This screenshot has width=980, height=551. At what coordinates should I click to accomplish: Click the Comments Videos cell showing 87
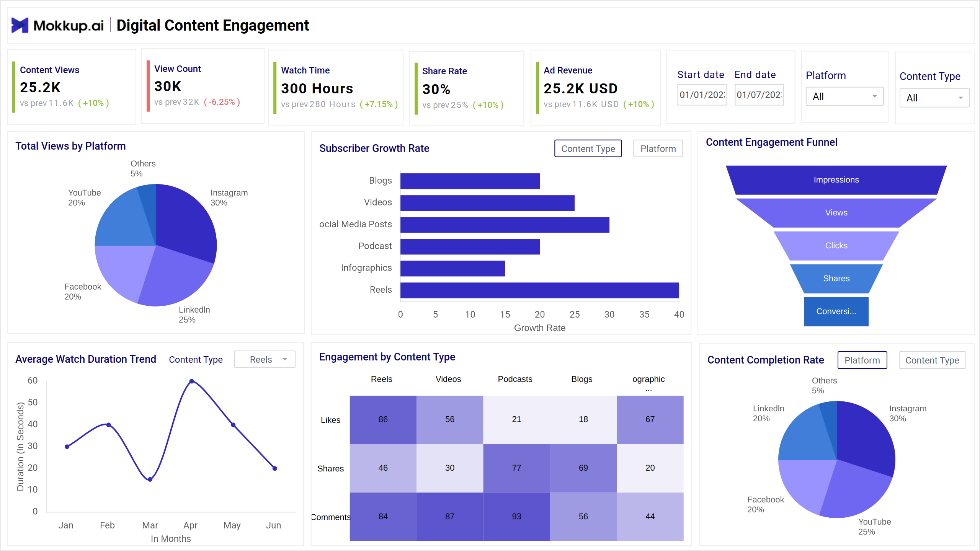coord(450,517)
